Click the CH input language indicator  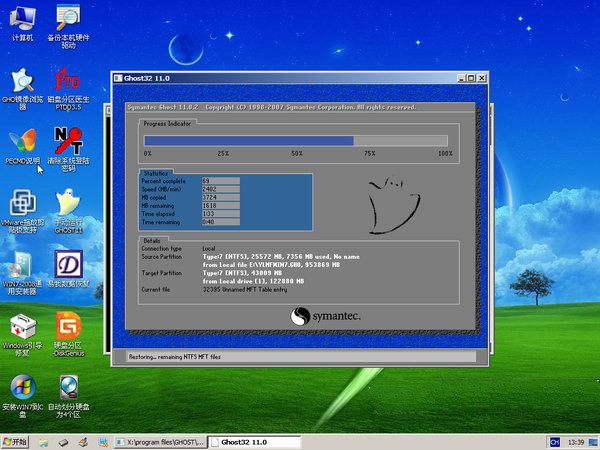pyautogui.click(x=554, y=441)
